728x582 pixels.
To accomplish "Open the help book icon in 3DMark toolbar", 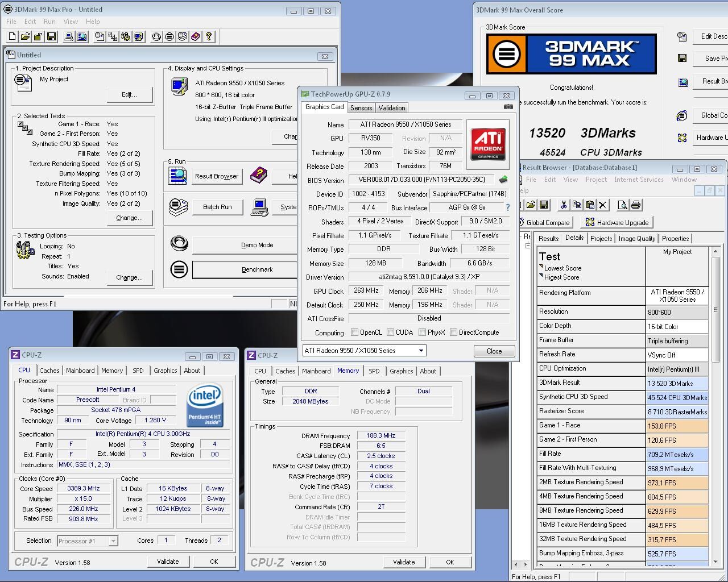I will pyautogui.click(x=196, y=37).
